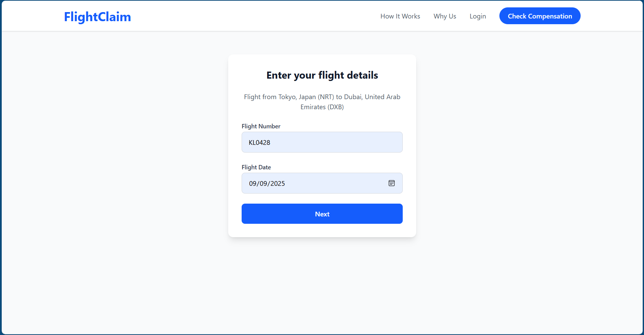The image size is (644, 335).
Task: Open the Why Us page
Action: point(445,16)
